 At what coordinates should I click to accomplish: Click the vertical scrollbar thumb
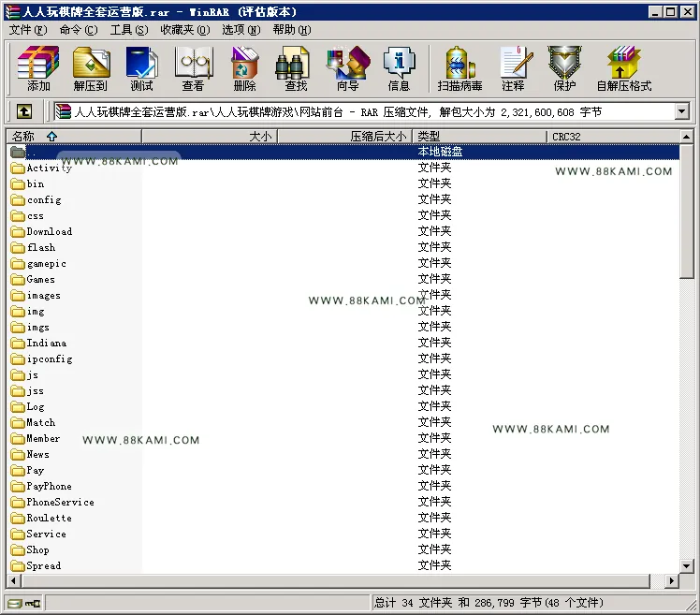[x=687, y=211]
